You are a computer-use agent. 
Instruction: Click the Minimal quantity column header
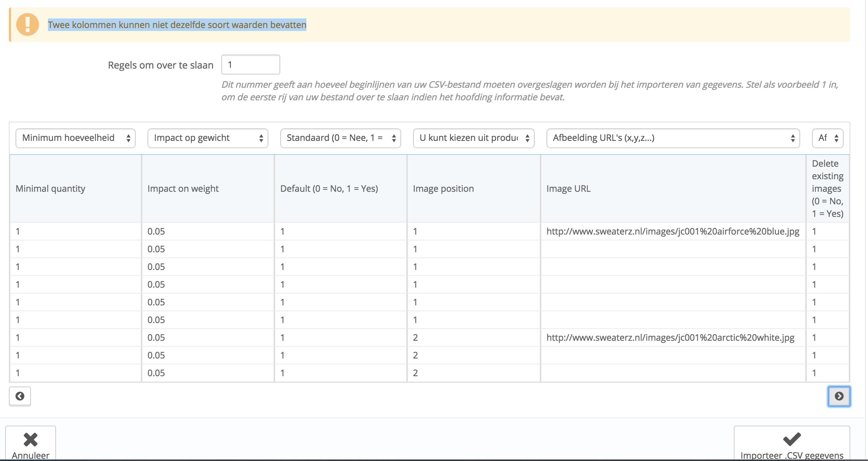coord(51,188)
